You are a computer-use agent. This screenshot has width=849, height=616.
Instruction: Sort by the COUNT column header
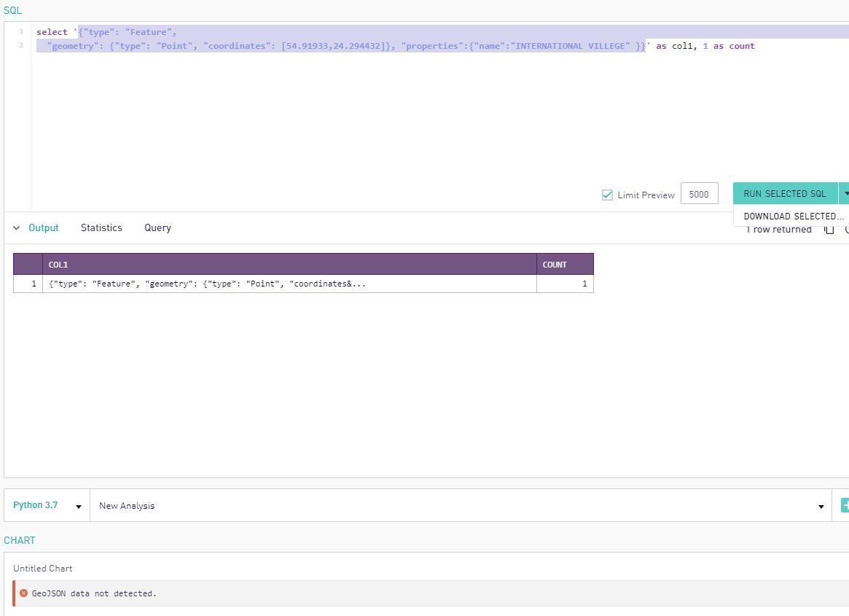pos(565,265)
